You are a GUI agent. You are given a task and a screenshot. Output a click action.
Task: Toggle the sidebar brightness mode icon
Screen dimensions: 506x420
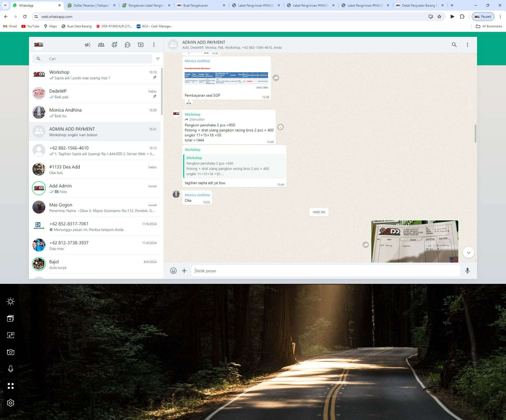tap(11, 302)
